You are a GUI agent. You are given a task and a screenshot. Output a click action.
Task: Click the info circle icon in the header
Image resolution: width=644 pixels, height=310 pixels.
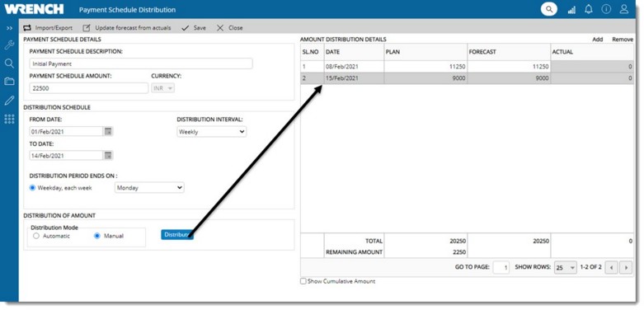pyautogui.click(x=606, y=9)
